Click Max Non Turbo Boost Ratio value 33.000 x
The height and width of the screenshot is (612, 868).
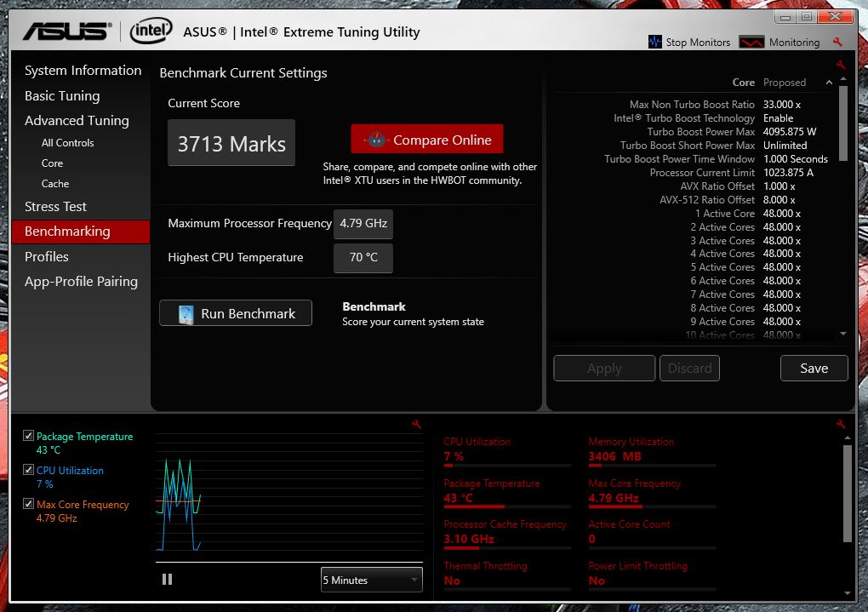point(782,105)
